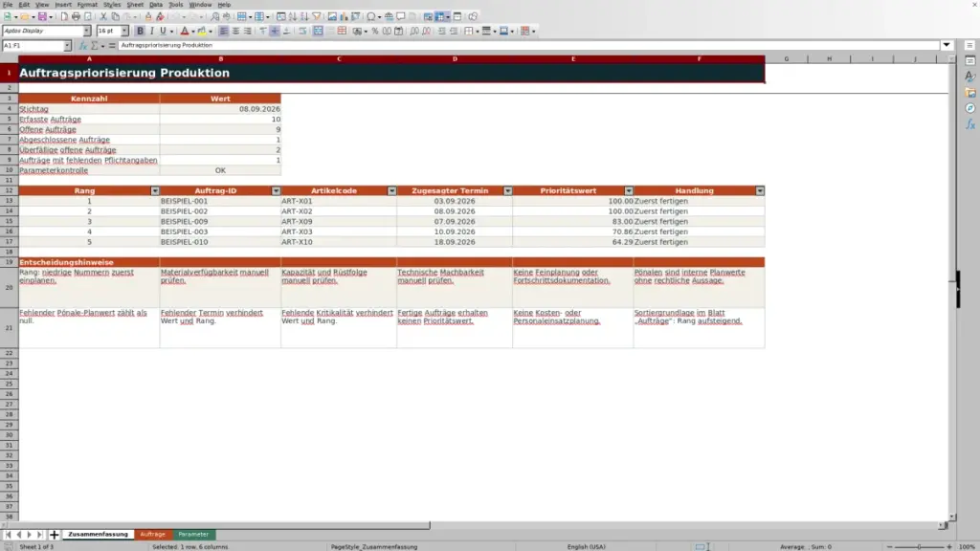The width and height of the screenshot is (980, 551).
Task: Add a new sheet with plus icon
Action: (54, 535)
